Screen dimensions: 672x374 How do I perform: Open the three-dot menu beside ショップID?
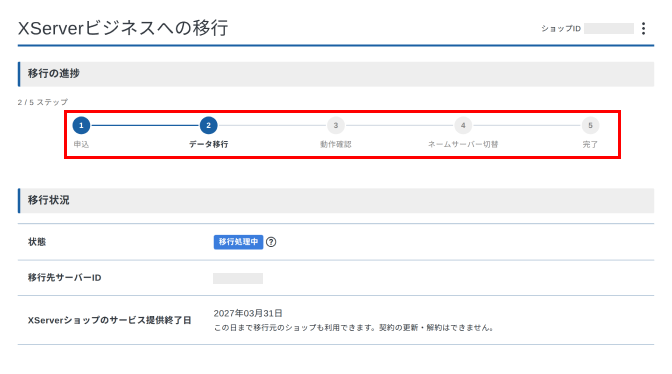click(643, 29)
